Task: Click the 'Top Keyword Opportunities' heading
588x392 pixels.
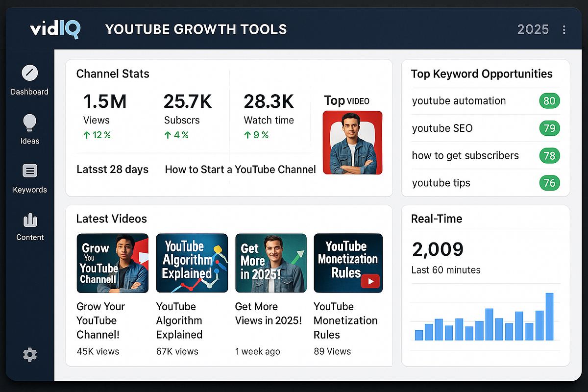Action: [482, 74]
